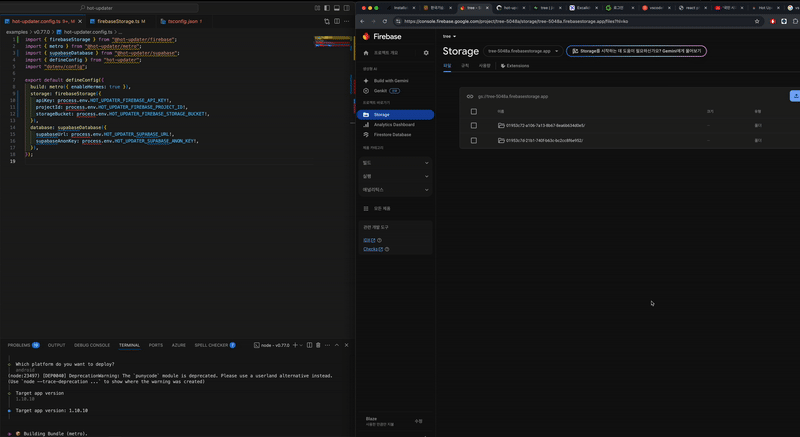Open terminal panel more actions ellipsis

(327, 345)
